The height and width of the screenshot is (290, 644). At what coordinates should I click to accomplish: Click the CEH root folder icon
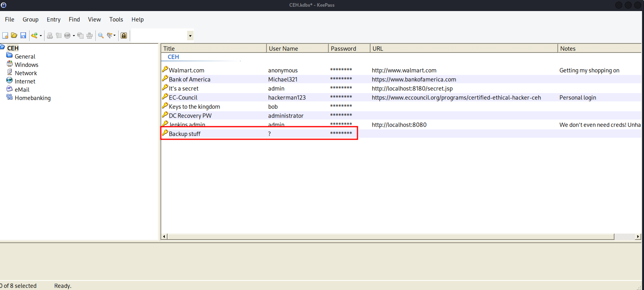click(2, 47)
